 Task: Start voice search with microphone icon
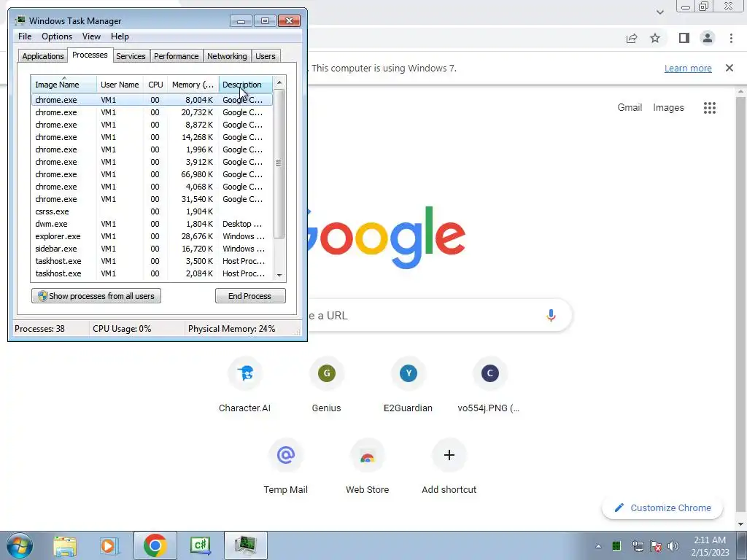pos(551,315)
